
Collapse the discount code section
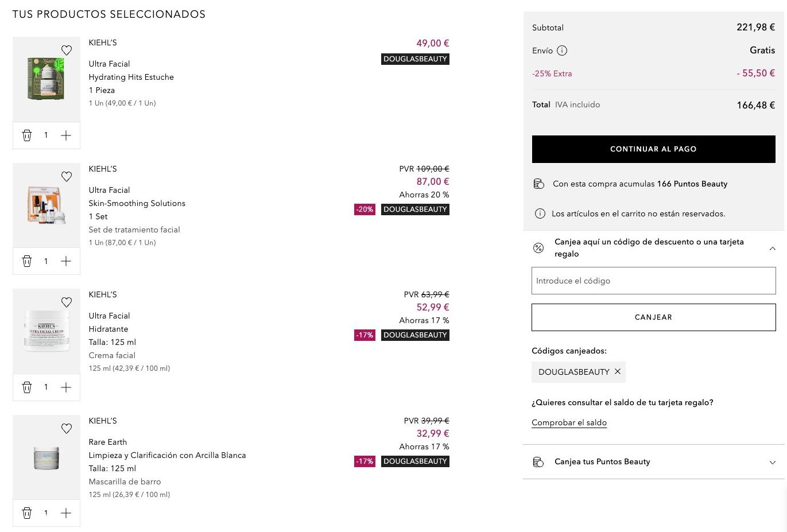click(772, 248)
